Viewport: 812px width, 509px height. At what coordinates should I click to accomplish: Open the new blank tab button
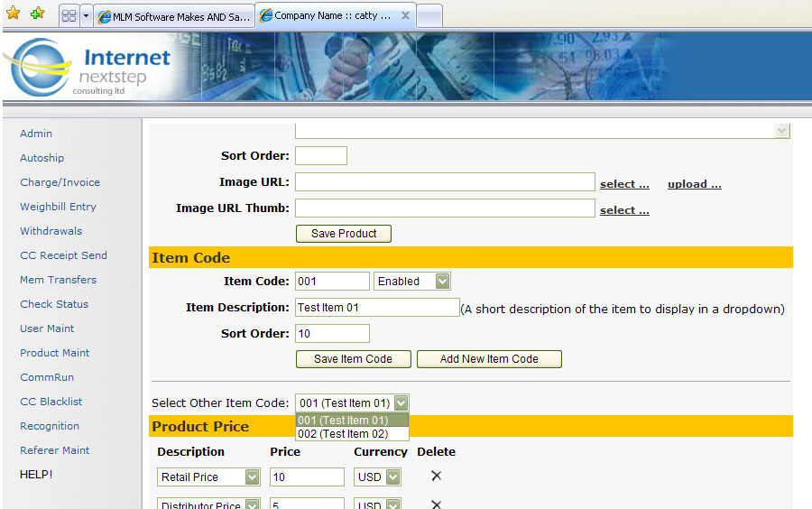pos(429,16)
